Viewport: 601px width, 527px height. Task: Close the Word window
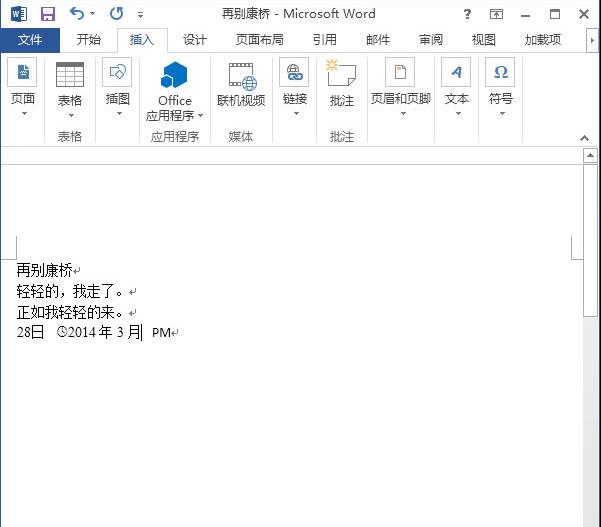(x=584, y=14)
